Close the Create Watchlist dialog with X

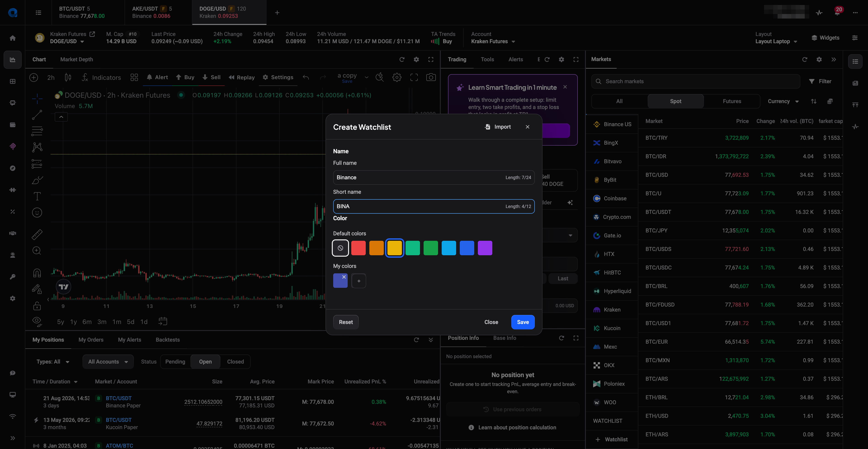pyautogui.click(x=527, y=127)
